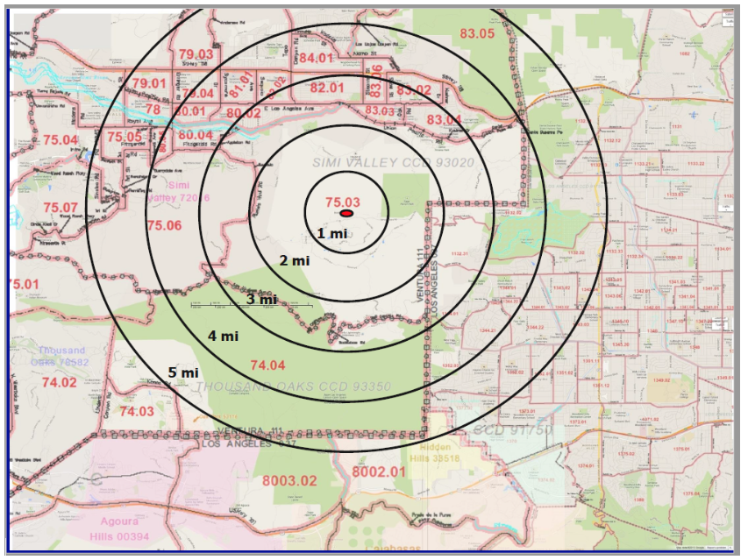Click census tract 75.06 label
The image size is (748, 560).
pos(164,225)
